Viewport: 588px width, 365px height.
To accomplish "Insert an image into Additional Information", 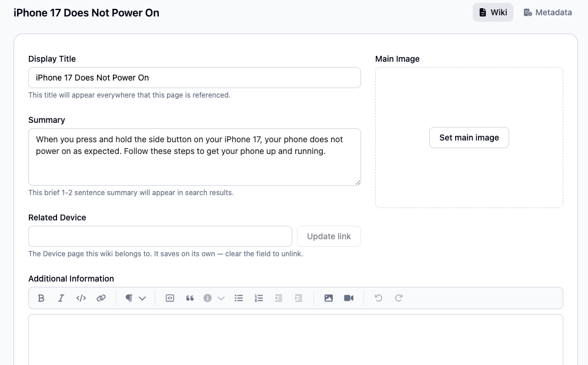I will 329,298.
